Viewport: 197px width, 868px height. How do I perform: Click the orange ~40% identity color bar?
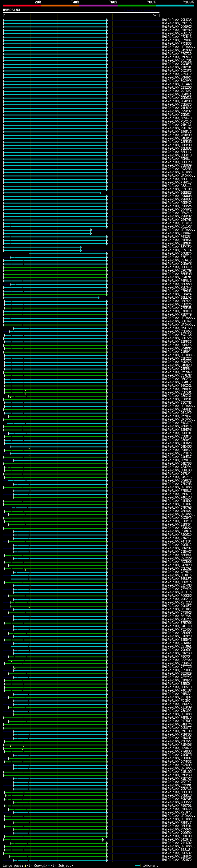pos(60,6)
